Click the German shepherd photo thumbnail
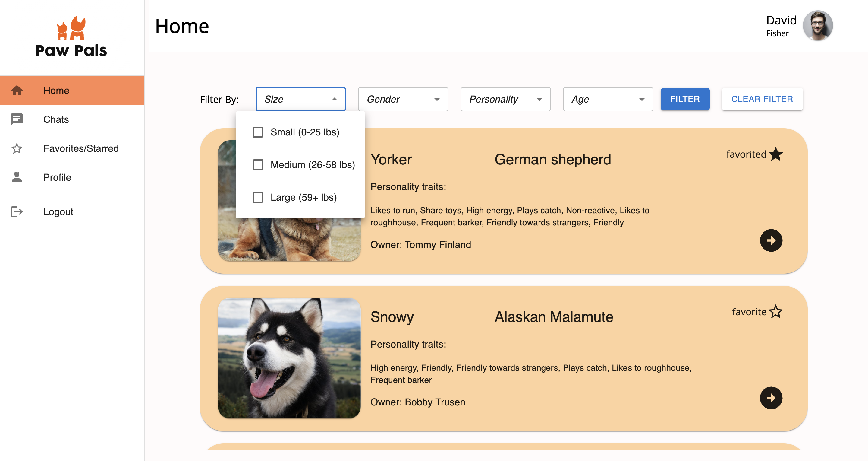Image resolution: width=868 pixels, height=461 pixels. 289,240
